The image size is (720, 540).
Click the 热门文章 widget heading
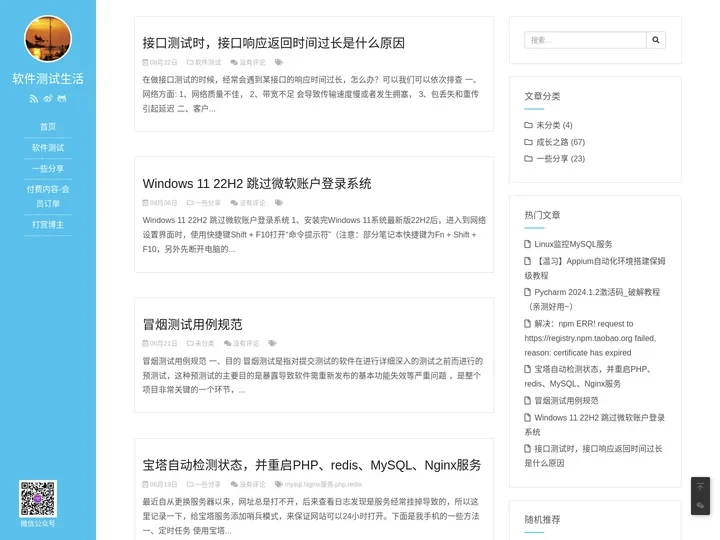point(542,215)
